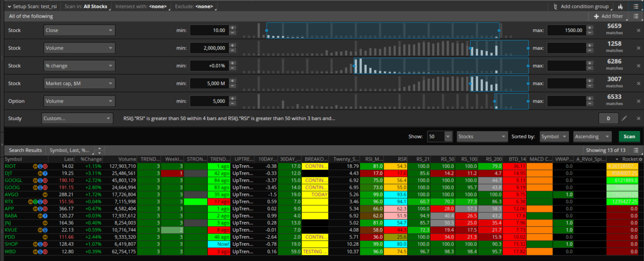Select the SHOP symbol row
The height and width of the screenshot is (261, 644).
tap(11, 244)
